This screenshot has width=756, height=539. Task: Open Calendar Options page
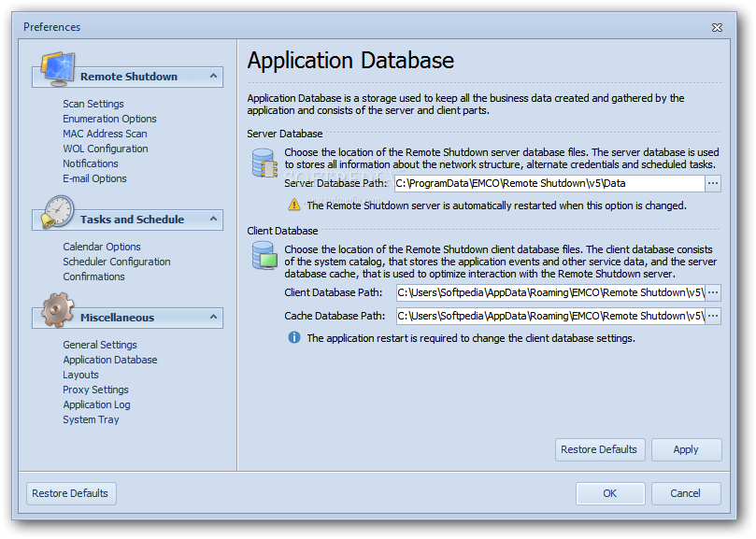coord(102,247)
